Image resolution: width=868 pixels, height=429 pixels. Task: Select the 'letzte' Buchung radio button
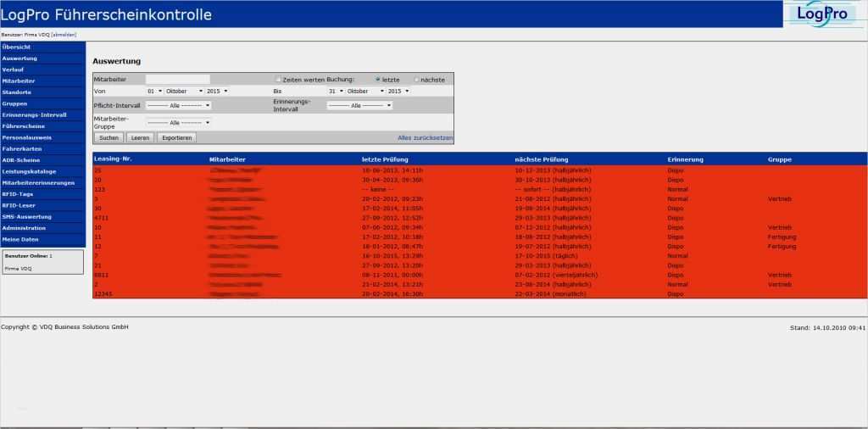377,80
